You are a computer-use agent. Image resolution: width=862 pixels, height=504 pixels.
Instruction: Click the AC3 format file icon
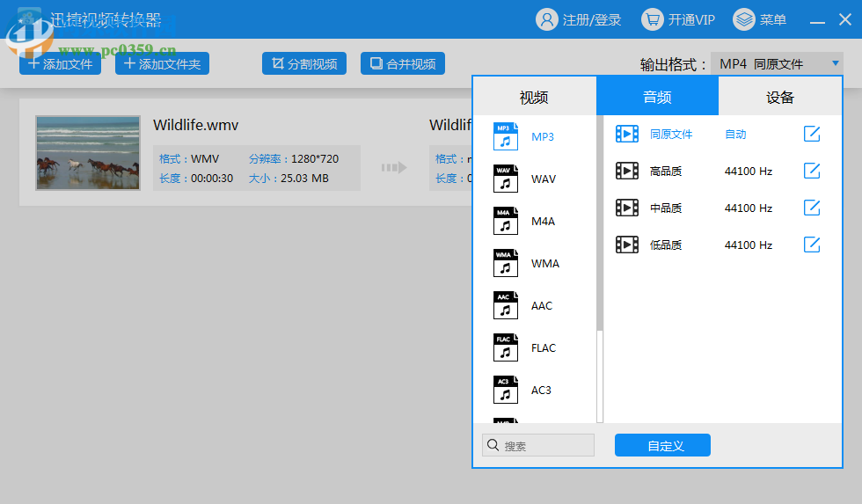(x=506, y=390)
